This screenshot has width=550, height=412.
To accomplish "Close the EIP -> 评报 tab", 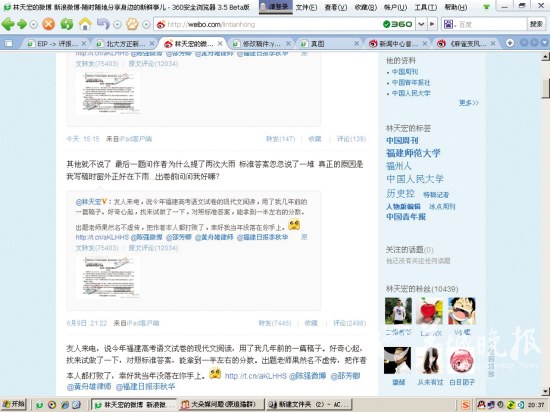I will (x=83, y=43).
